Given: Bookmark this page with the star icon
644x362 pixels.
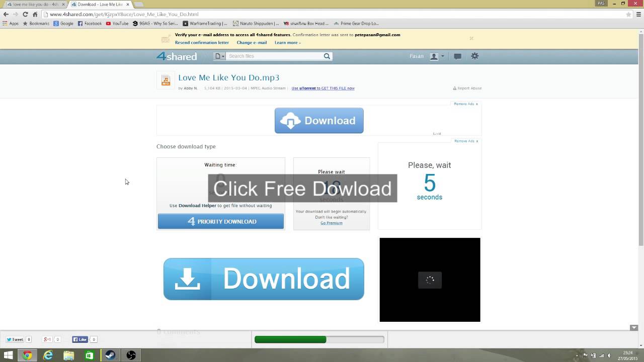Looking at the screenshot, I should click(628, 14).
